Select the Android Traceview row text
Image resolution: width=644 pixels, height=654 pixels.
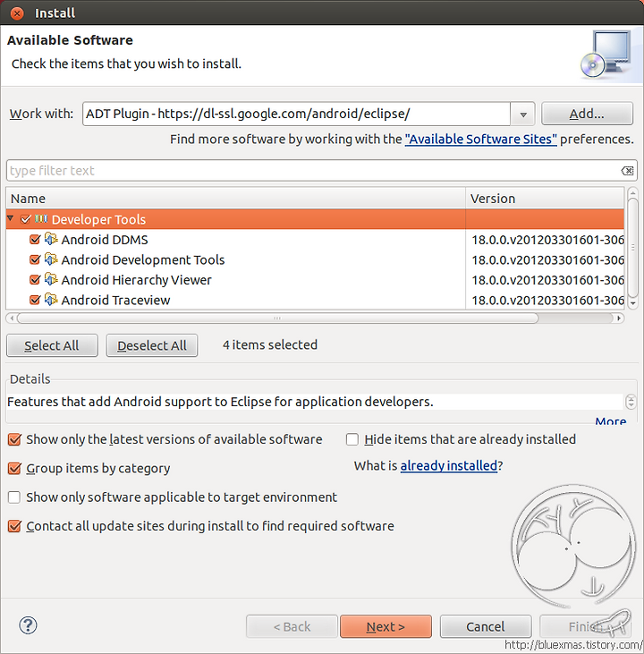pyautogui.click(x=115, y=301)
